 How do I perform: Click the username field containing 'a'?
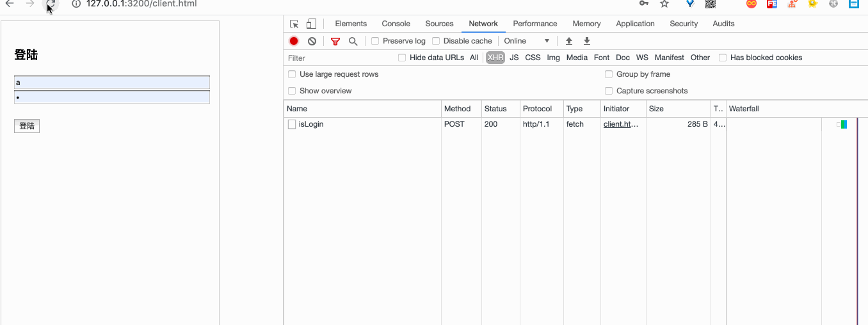coord(112,83)
